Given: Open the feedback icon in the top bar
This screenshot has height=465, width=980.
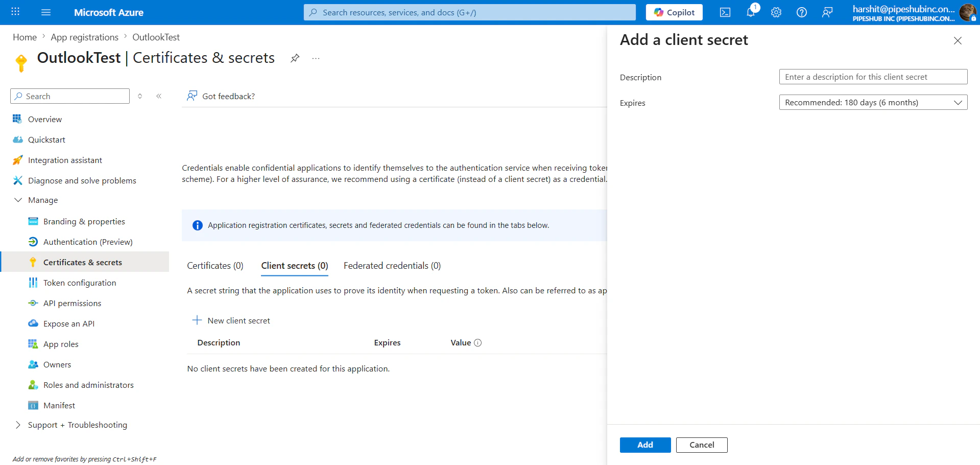Looking at the screenshot, I should 827,12.
